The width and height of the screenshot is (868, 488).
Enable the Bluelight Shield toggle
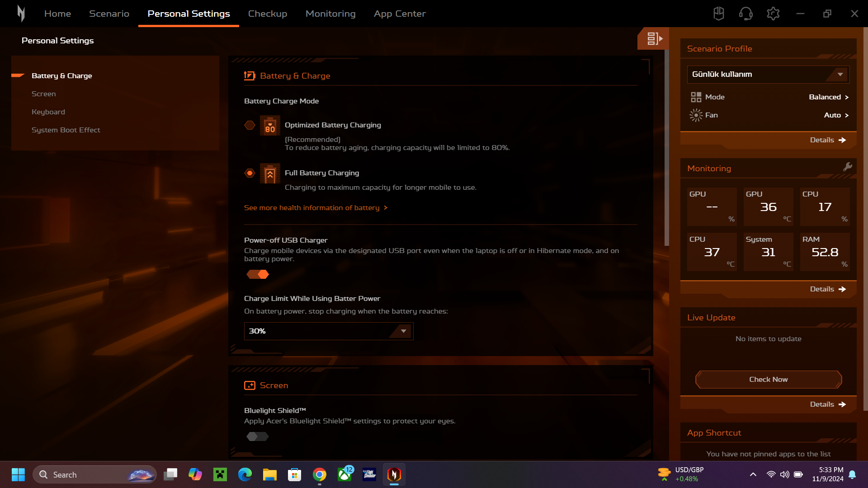point(258,436)
